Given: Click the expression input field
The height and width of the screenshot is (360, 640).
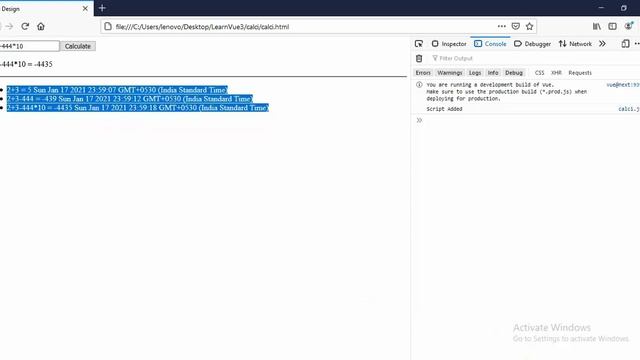Looking at the screenshot, I should tap(29, 46).
